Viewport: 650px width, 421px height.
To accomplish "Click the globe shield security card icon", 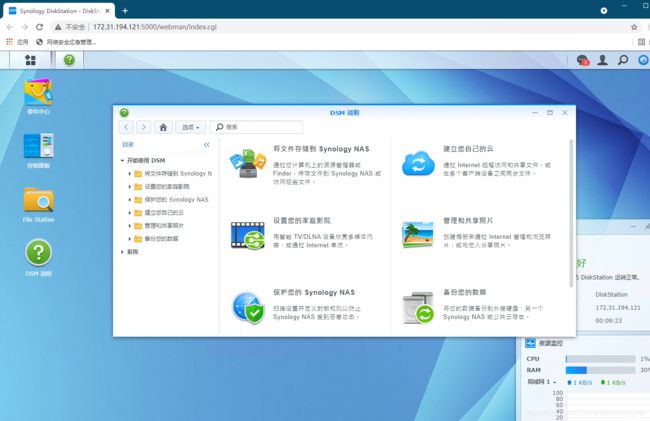I will tap(248, 307).
